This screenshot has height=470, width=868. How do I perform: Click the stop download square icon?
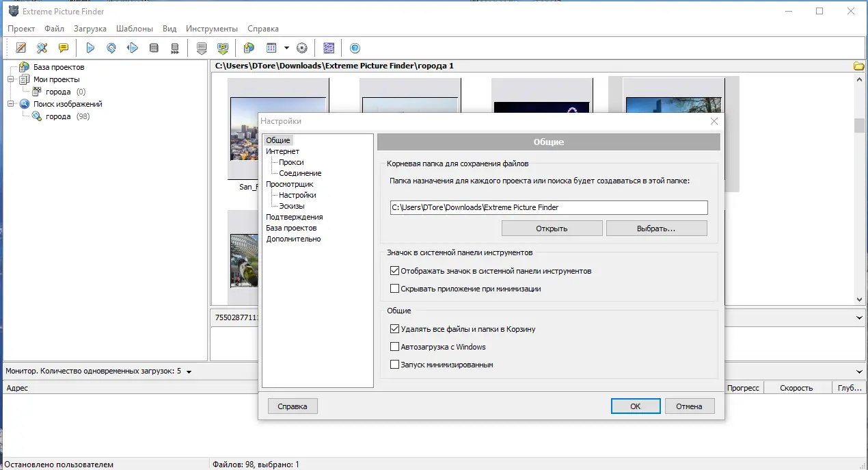pyautogui.click(x=154, y=48)
